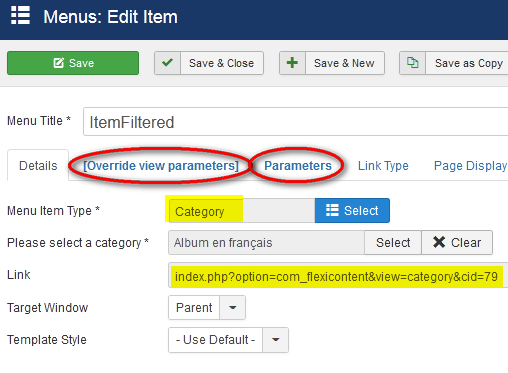Open the Parameters tab
This screenshot has height=373, width=508.
(x=298, y=166)
